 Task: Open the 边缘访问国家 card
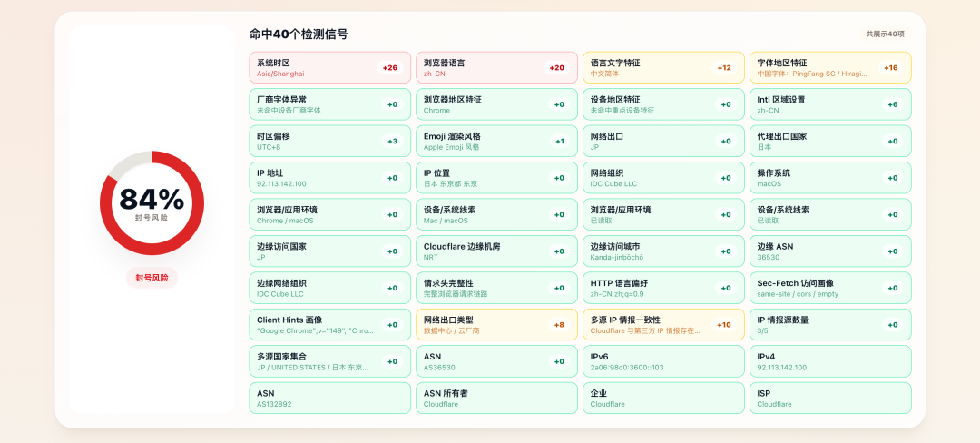point(330,251)
